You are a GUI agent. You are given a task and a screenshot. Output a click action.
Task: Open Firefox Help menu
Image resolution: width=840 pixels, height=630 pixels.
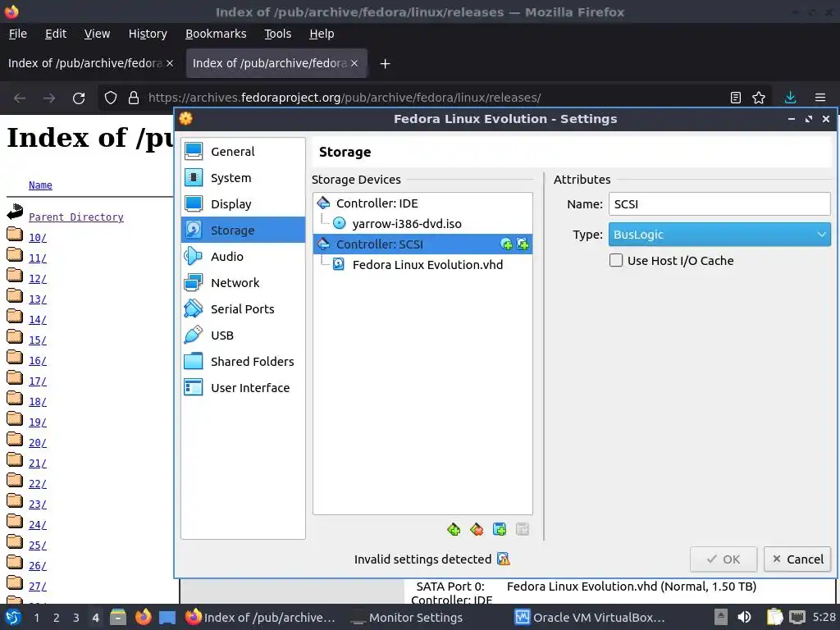click(322, 34)
